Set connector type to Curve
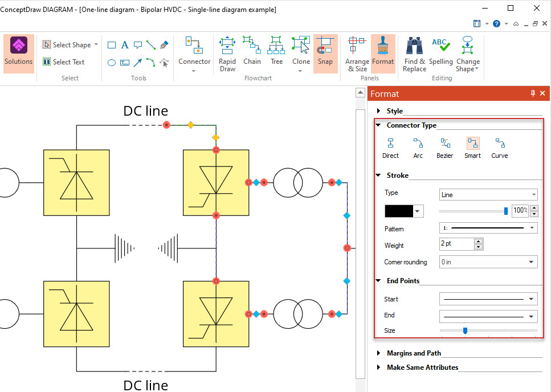Image resolution: width=551 pixels, height=392 pixels. pos(500,148)
